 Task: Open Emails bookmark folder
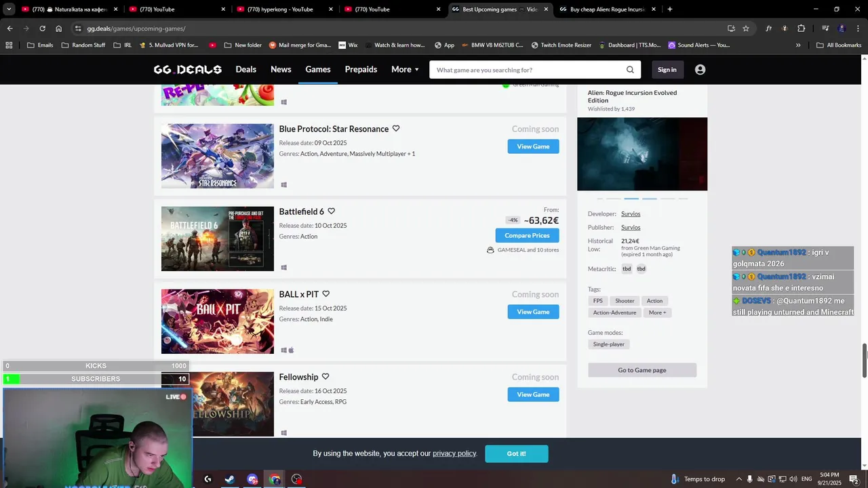[x=40, y=45]
